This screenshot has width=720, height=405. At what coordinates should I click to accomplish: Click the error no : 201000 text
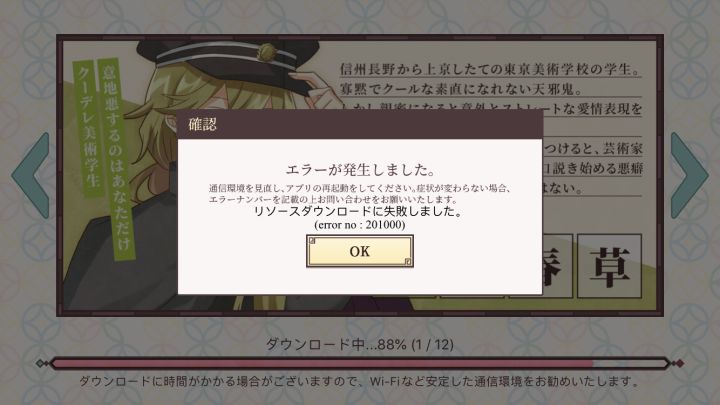click(360, 225)
